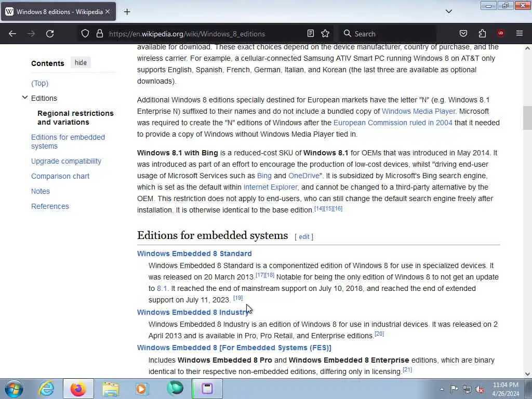
Task: Open the Pocket save icon
Action: (x=463, y=34)
